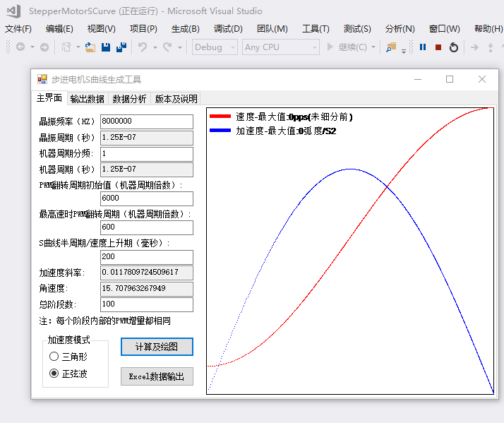Open the 文件(F) menu
Screen dimensions: 504x423
[x=18, y=29]
